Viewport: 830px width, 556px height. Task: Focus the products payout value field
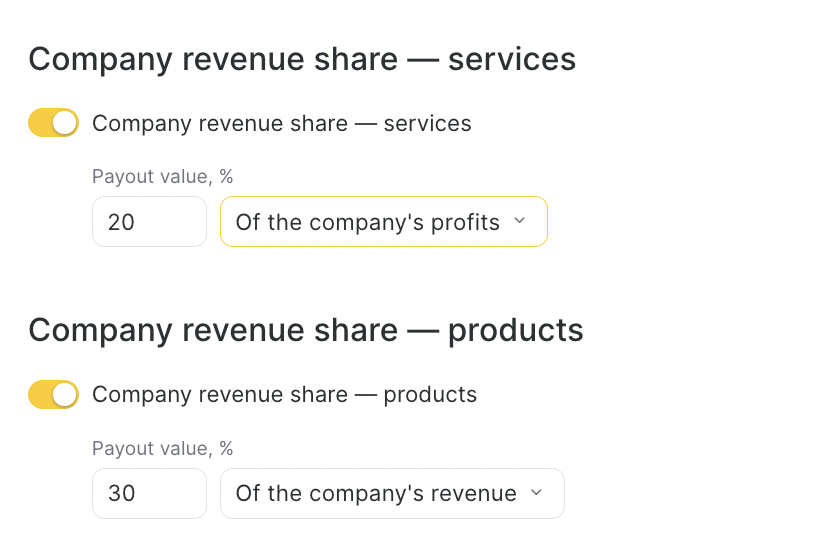point(149,494)
